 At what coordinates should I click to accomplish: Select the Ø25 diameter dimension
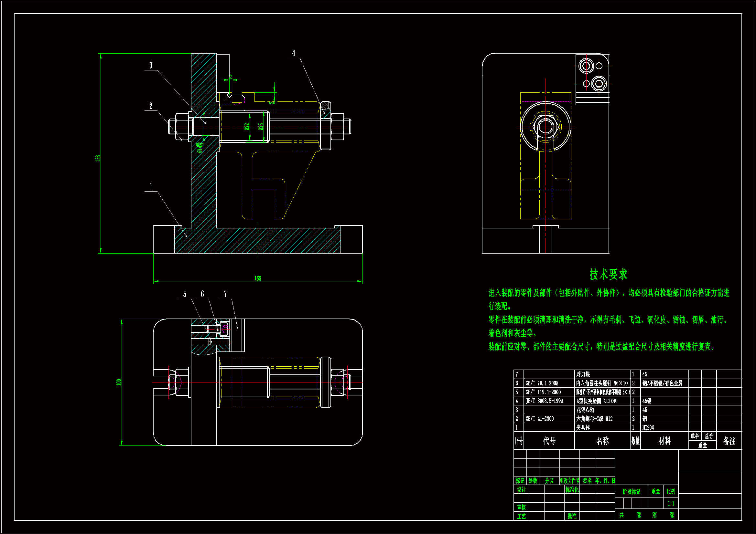click(260, 127)
